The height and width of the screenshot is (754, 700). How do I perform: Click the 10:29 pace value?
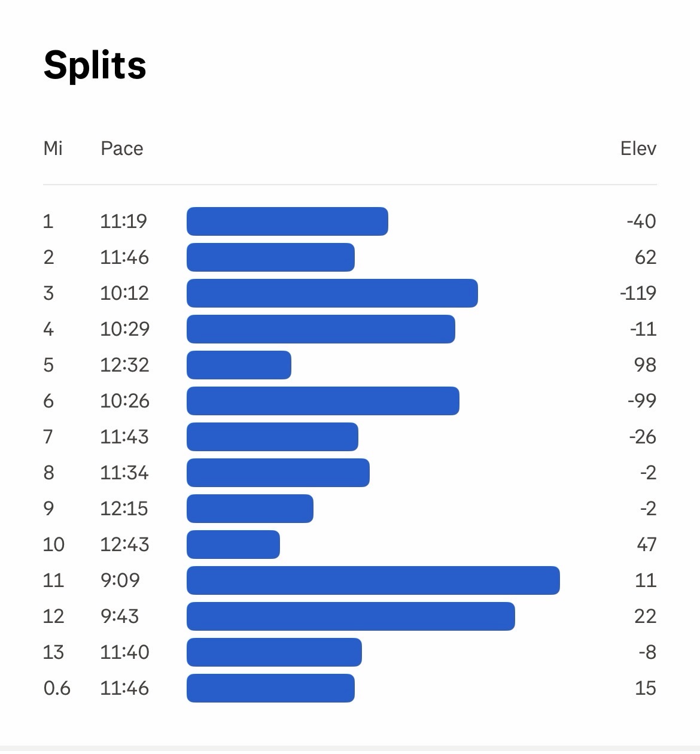(x=124, y=329)
